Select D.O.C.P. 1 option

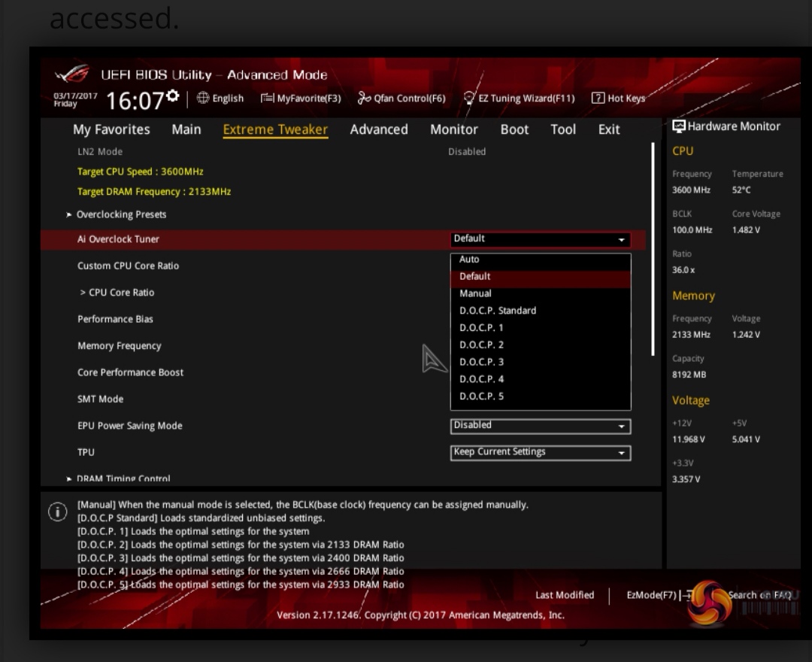click(x=541, y=328)
